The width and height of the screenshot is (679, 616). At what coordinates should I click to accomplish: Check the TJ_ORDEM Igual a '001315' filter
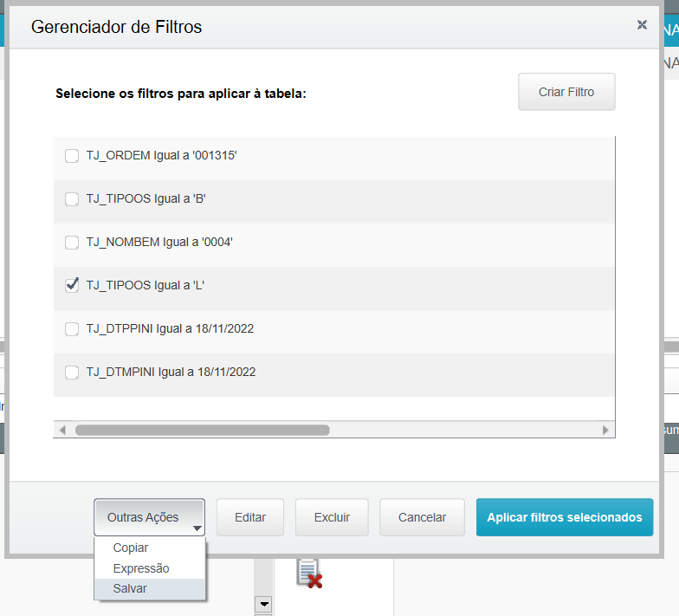coord(72,156)
